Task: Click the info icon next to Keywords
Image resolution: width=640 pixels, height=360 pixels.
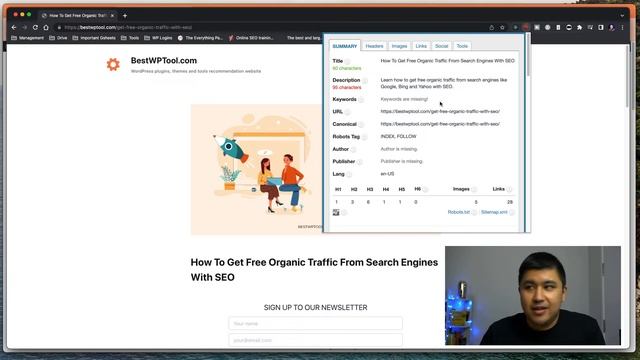Action: (361, 100)
